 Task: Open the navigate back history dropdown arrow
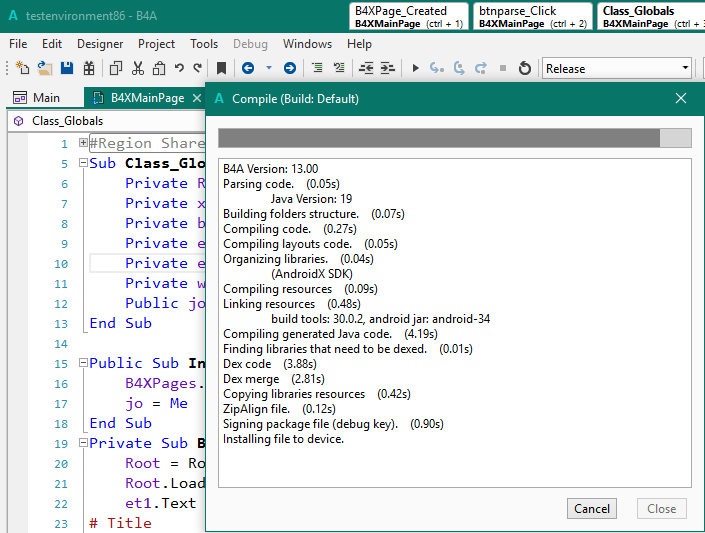(269, 68)
